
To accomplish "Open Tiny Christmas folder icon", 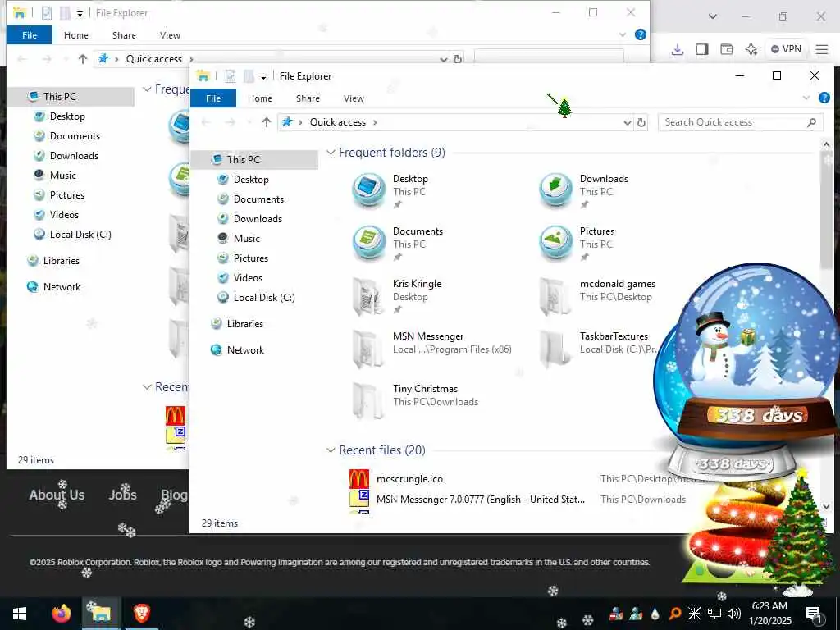I will [368, 400].
